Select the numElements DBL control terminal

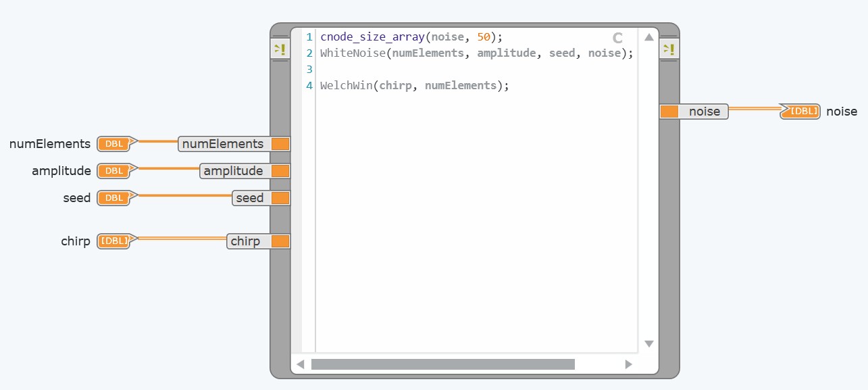pos(115,143)
